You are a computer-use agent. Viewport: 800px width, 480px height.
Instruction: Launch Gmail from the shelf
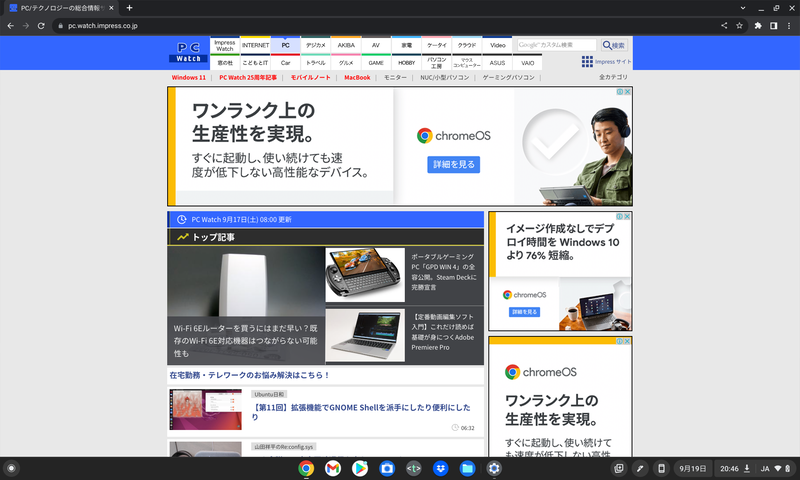[x=333, y=468]
